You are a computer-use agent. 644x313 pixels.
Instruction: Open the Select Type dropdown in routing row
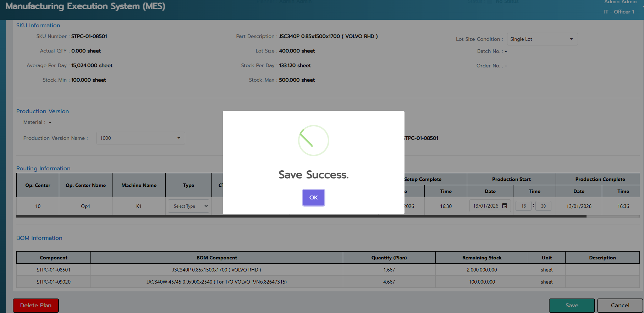(x=188, y=206)
